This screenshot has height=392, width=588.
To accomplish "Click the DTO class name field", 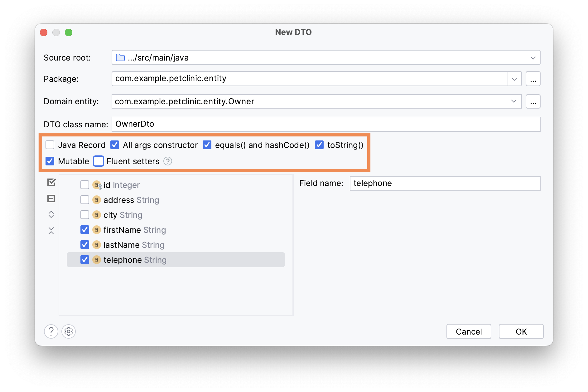I will pos(326,124).
